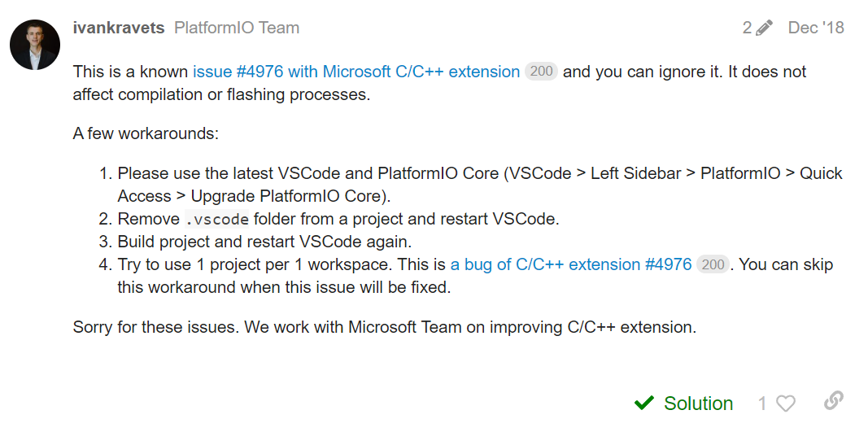Click the "Sorry for these issues" paragraph
Viewport: 868px width, 432px height.
click(384, 327)
